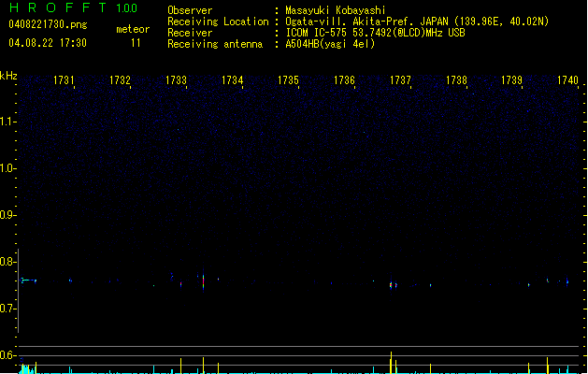Click the 0.8 kHz frequency label
The width and height of the screenshot is (588, 374).
pos(7,262)
